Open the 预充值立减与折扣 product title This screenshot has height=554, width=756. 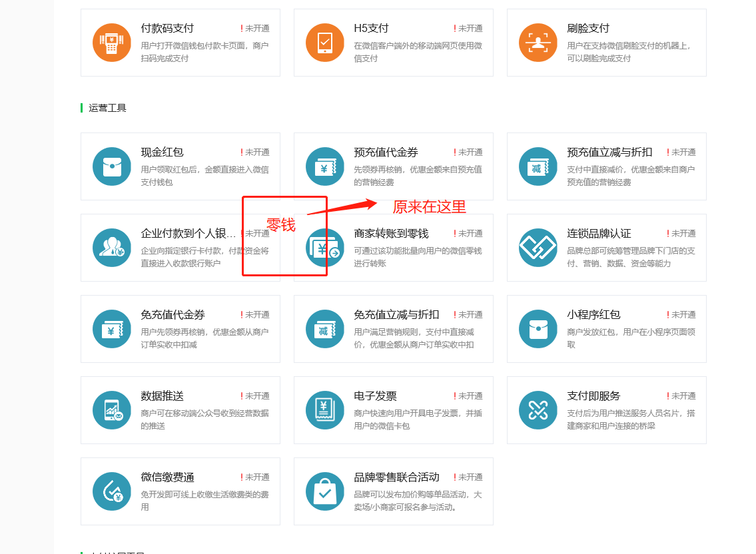pyautogui.click(x=609, y=152)
